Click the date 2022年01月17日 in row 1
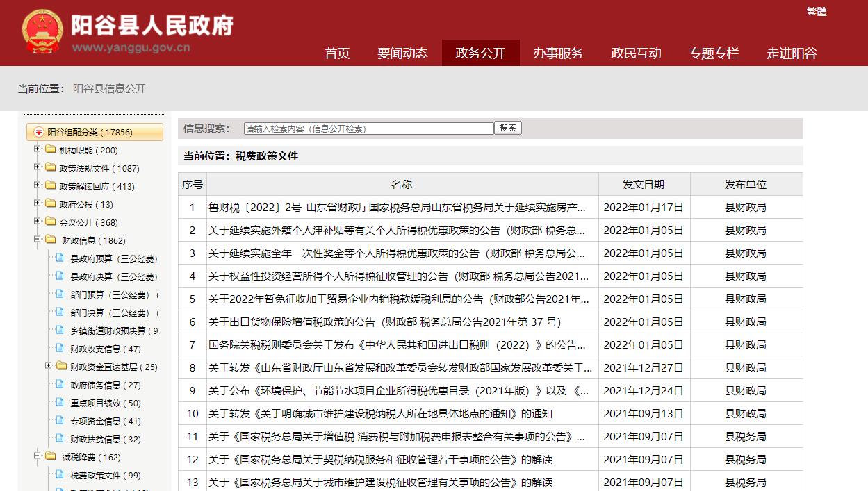 pos(644,207)
